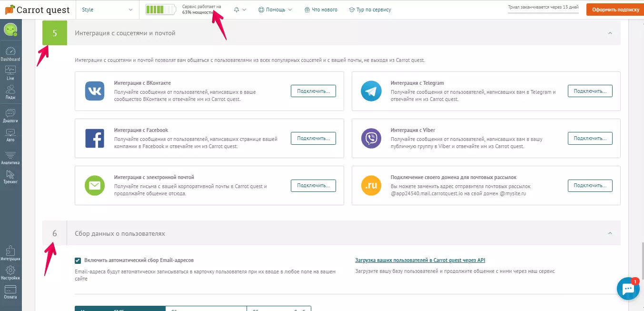
Task: Collapse the Интеграция с соцсетями section
Action: pos(610,33)
